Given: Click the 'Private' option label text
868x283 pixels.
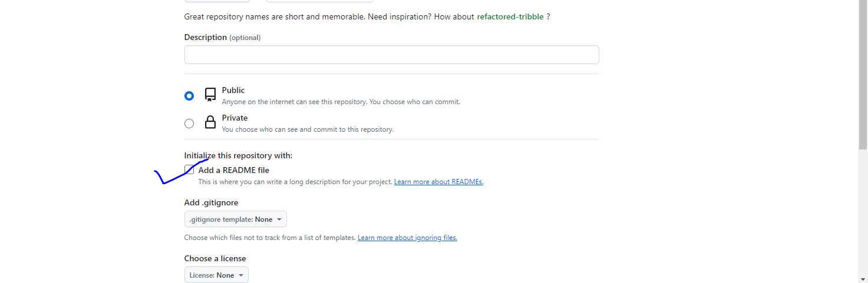Looking at the screenshot, I should pos(235,118).
